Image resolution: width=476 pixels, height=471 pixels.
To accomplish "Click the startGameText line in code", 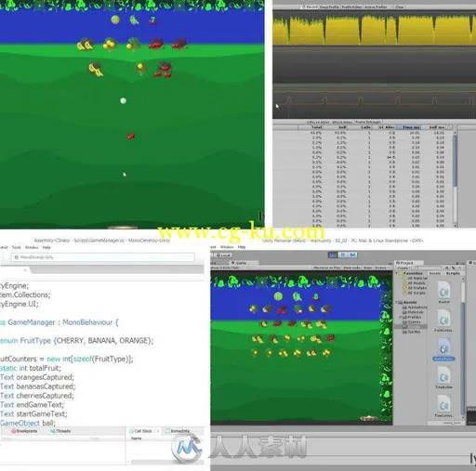I will pos(33,413).
